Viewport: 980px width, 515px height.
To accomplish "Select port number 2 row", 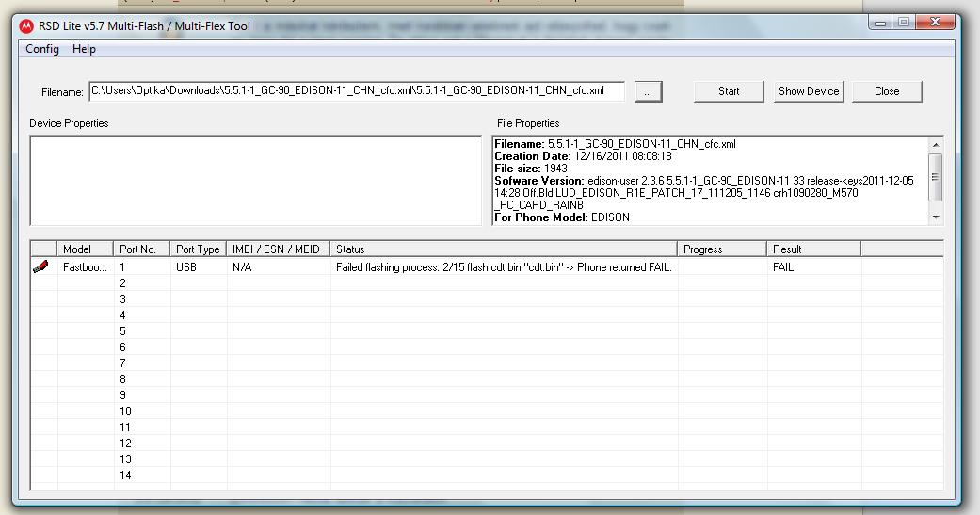I will coord(487,283).
